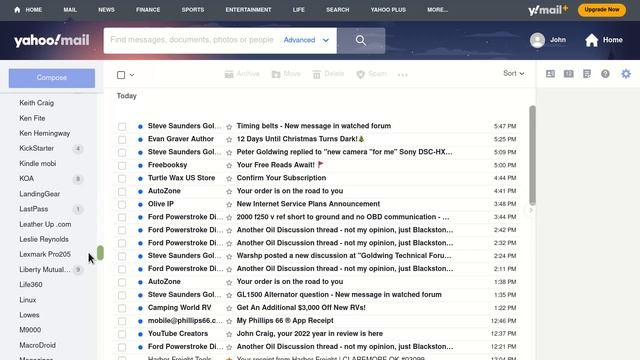This screenshot has width=640, height=360.
Task: Open the KickStarter folder
Action: point(37,148)
